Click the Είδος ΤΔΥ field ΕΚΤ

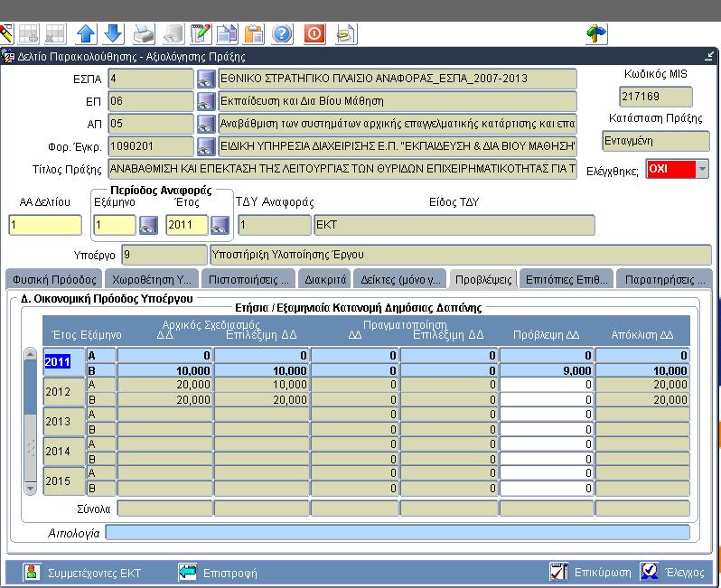[454, 225]
